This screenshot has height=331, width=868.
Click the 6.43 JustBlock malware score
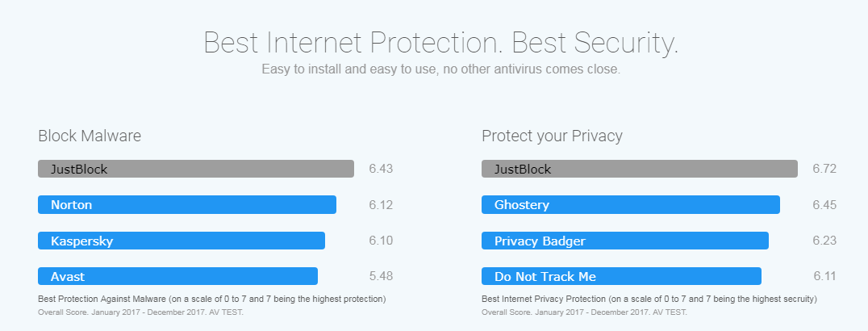coord(381,169)
